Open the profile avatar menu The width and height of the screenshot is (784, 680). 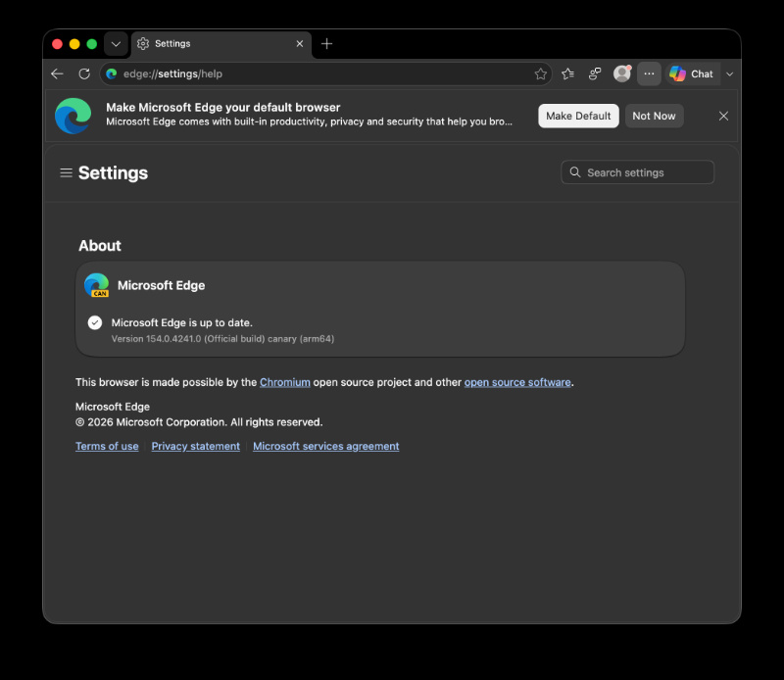622,74
